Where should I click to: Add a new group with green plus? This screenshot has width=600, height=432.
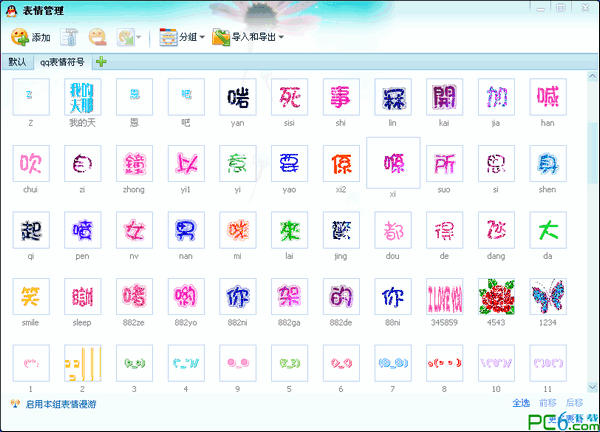click(x=102, y=62)
